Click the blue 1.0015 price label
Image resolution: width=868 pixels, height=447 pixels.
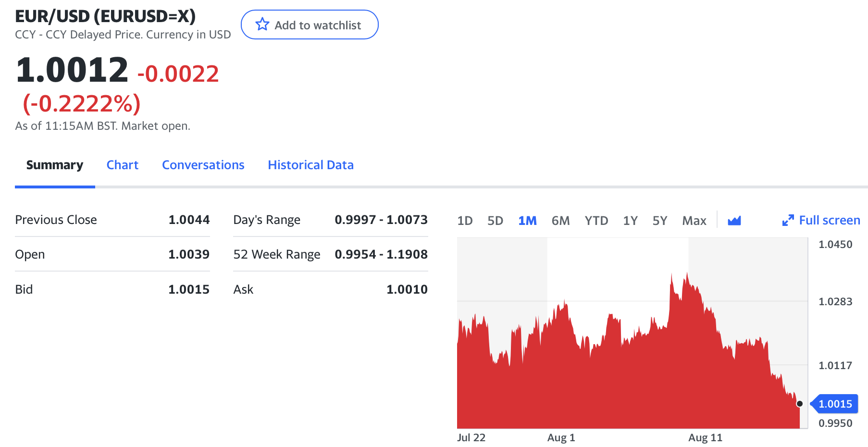[x=834, y=404]
